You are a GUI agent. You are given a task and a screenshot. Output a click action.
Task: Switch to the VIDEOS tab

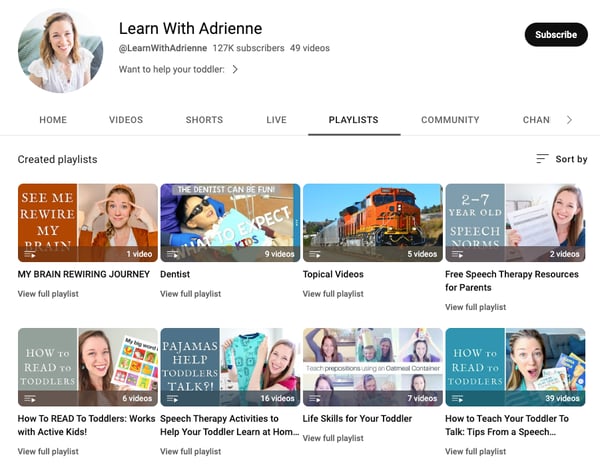126,120
